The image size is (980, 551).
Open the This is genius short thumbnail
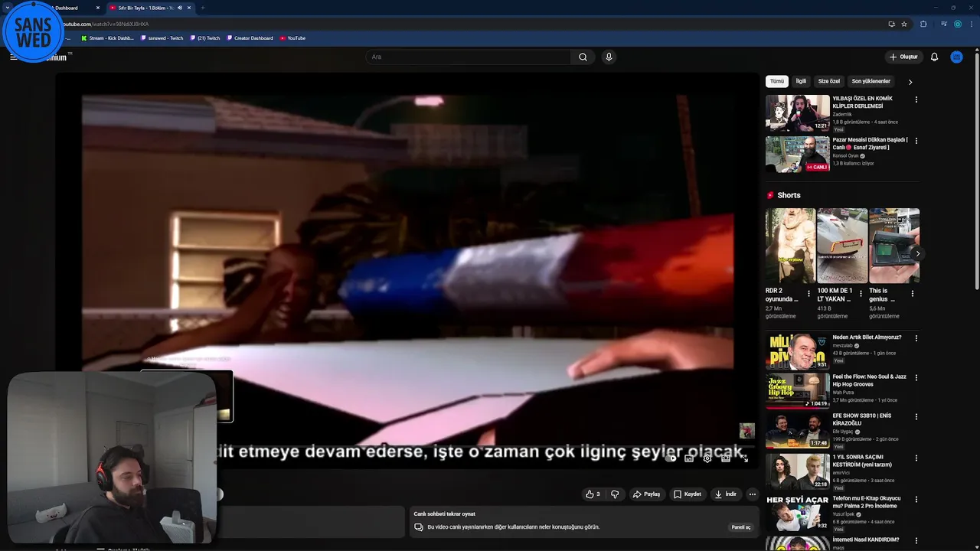pyautogui.click(x=894, y=246)
